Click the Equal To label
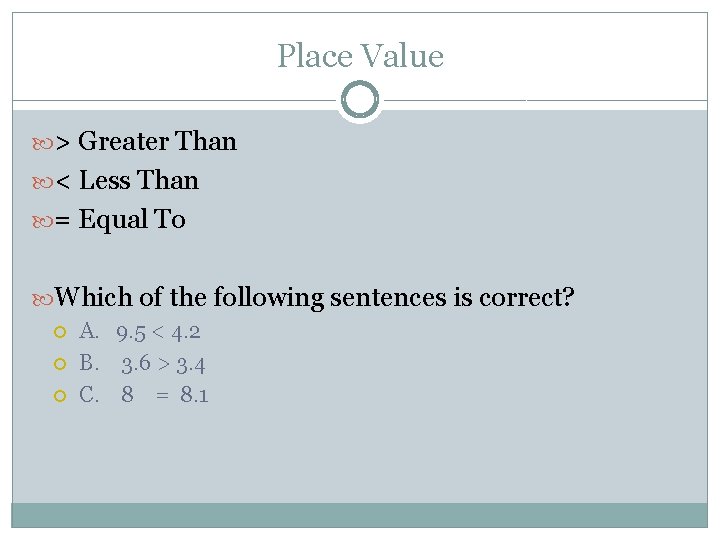 click(132, 220)
